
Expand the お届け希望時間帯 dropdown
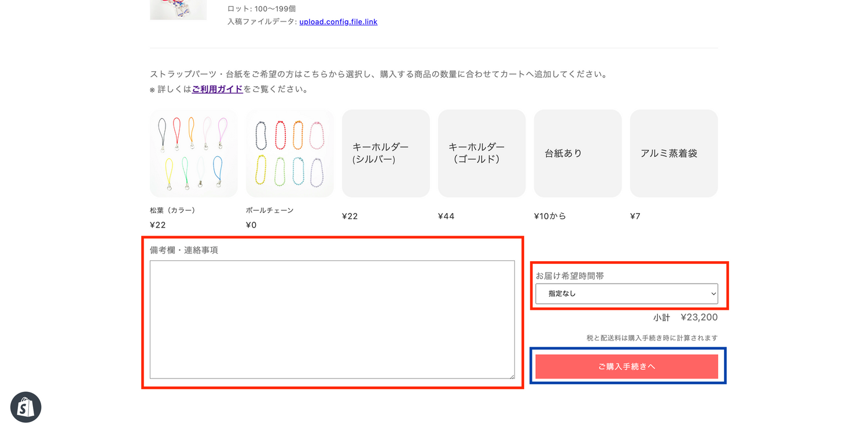point(626,293)
